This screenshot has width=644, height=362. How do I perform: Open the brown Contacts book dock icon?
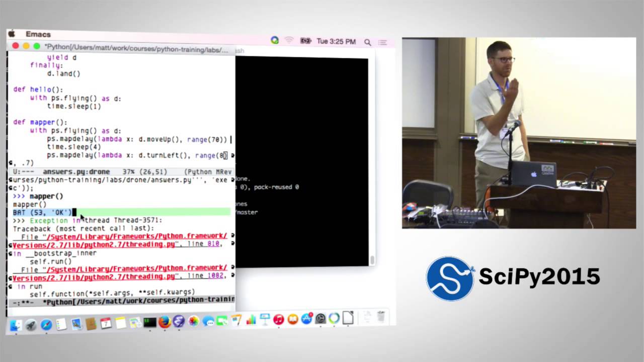pos(91,323)
